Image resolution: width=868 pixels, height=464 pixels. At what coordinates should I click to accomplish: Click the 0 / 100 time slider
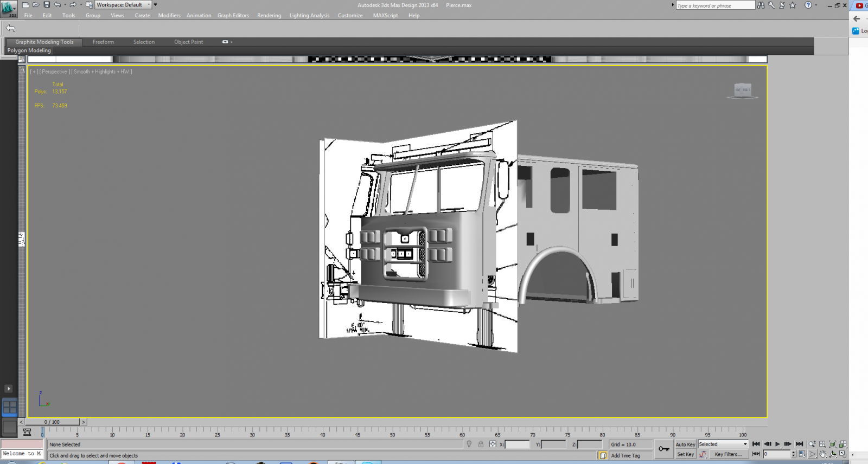coord(53,422)
